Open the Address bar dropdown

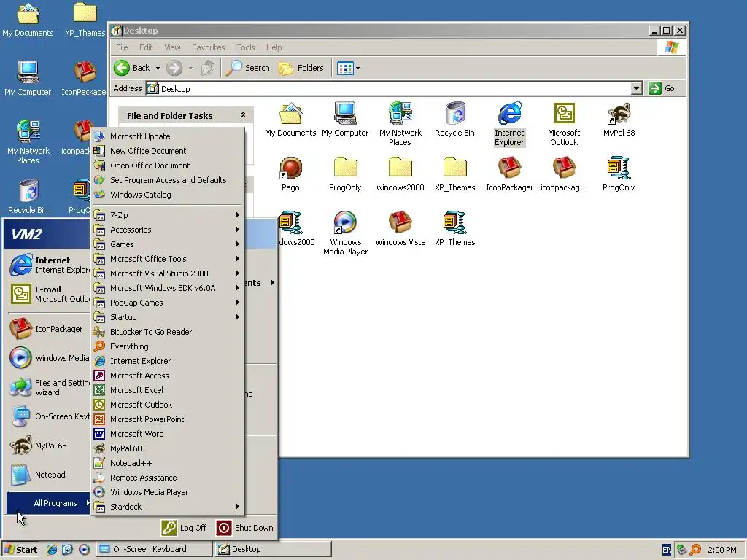pos(636,88)
